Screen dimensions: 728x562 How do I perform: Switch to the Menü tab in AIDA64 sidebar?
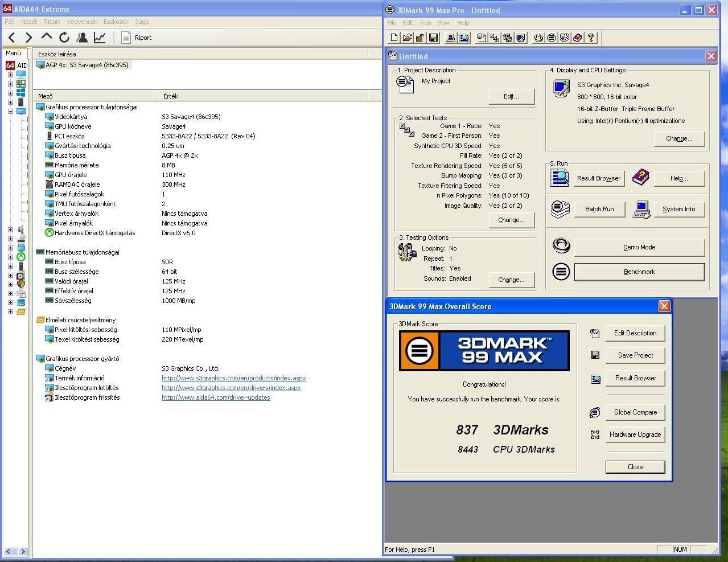14,53
